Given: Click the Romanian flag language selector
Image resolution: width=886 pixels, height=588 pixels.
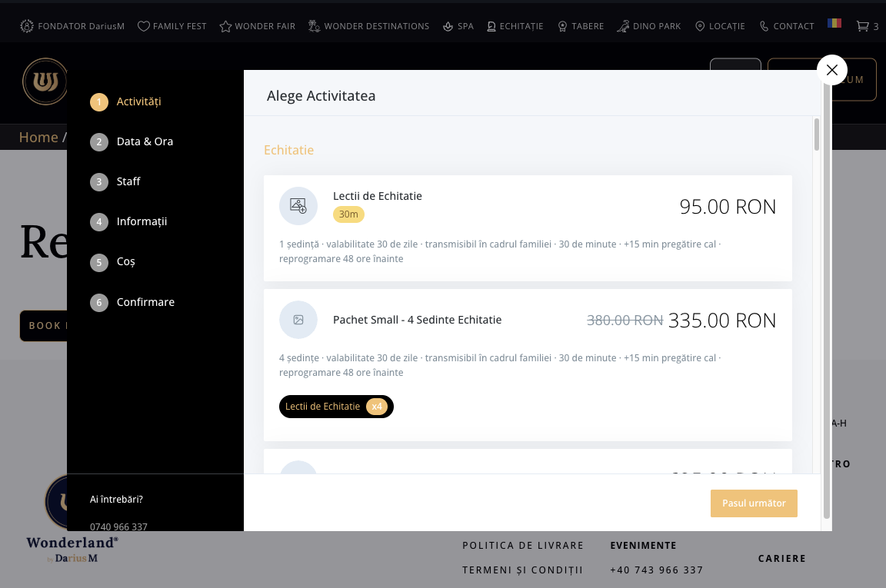Looking at the screenshot, I should point(834,23).
